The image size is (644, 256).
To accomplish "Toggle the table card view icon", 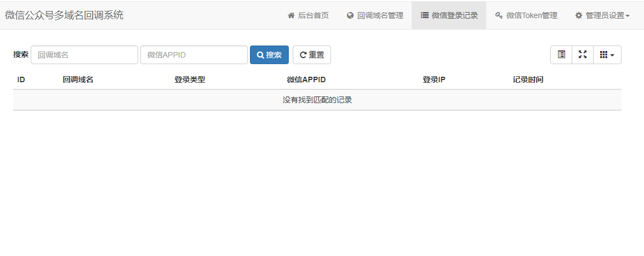I will [561, 55].
